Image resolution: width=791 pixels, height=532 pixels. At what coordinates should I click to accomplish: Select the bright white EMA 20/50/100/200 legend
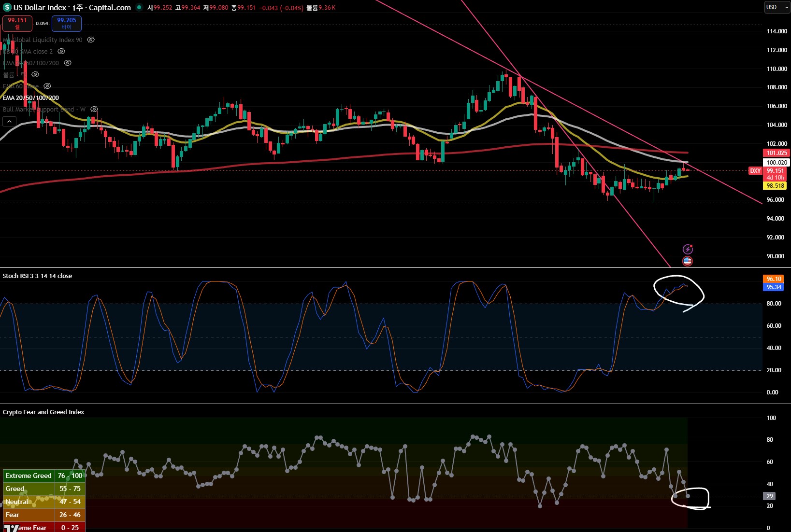31,98
